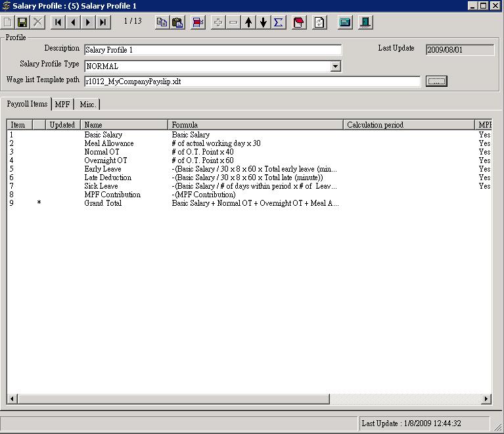
Task: Click right arrow of horizontal scrollbar
Action: tap(486, 399)
